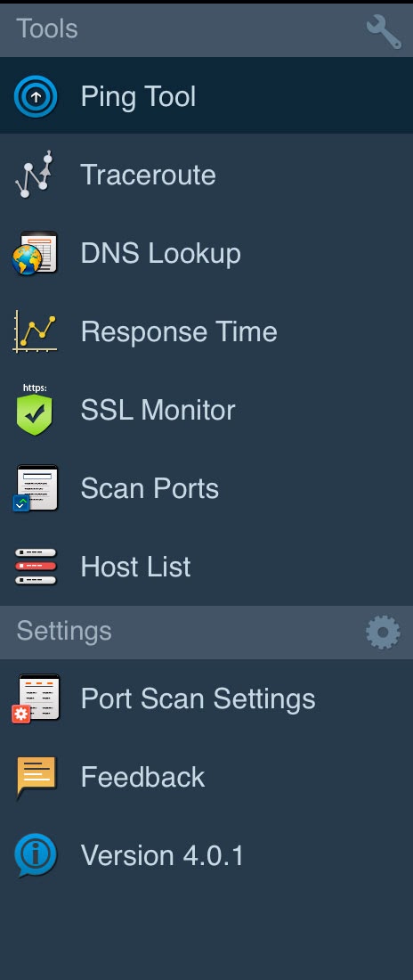Select the Ping Tool menu item
413x980 pixels.
click(x=206, y=95)
